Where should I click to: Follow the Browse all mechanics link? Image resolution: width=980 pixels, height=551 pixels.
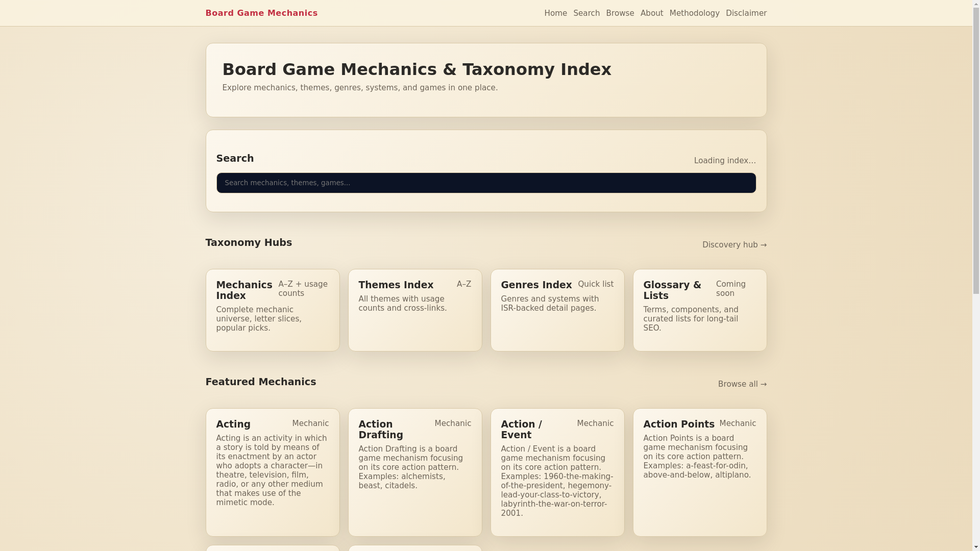(742, 384)
